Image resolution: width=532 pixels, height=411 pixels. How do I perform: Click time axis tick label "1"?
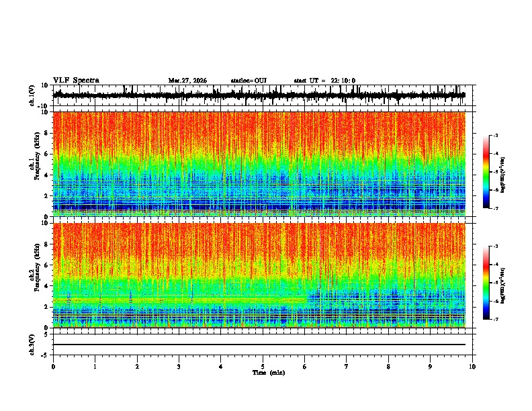coord(95,367)
